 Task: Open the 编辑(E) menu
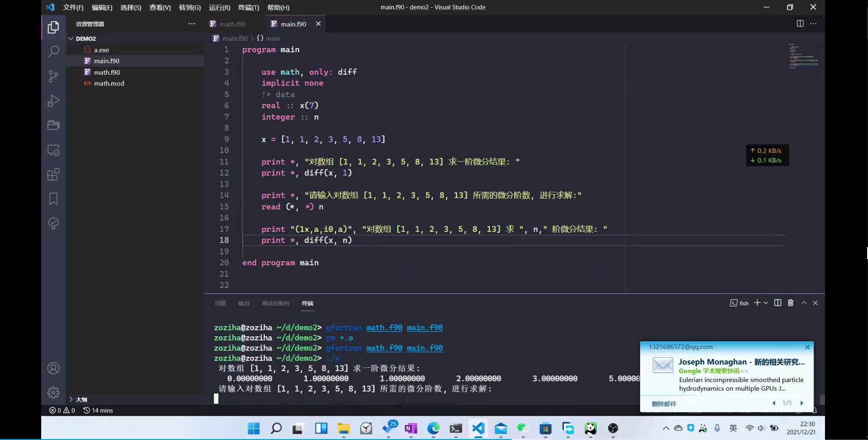pos(102,7)
